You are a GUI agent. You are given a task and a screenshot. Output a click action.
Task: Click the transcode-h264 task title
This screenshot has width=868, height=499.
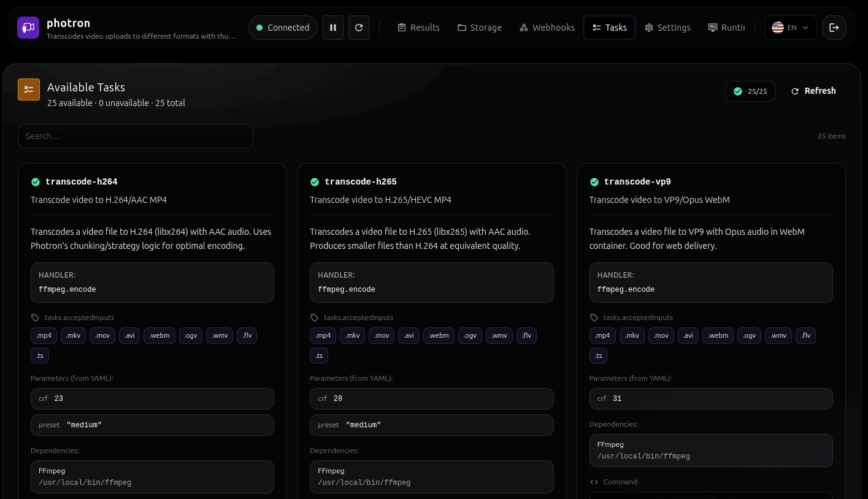point(82,182)
